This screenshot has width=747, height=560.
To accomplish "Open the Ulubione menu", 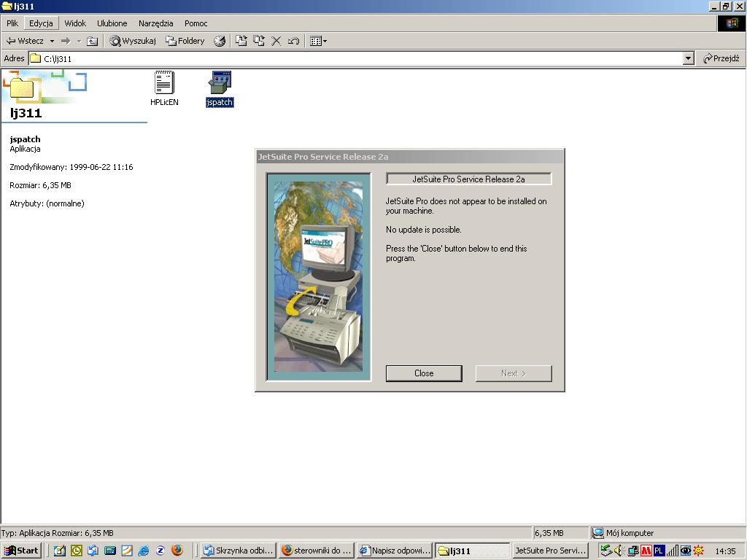I will (x=112, y=23).
